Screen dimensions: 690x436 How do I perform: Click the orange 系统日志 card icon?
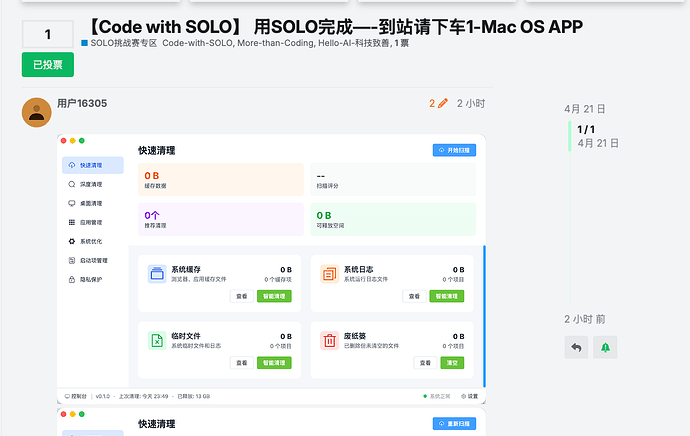pyautogui.click(x=329, y=274)
